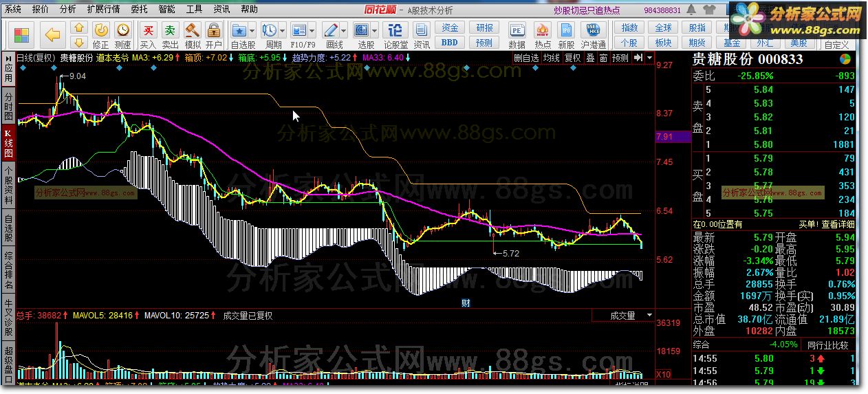This screenshot has height=394, width=868.
Task: Open the 帮助 menu
Action: click(x=249, y=10)
